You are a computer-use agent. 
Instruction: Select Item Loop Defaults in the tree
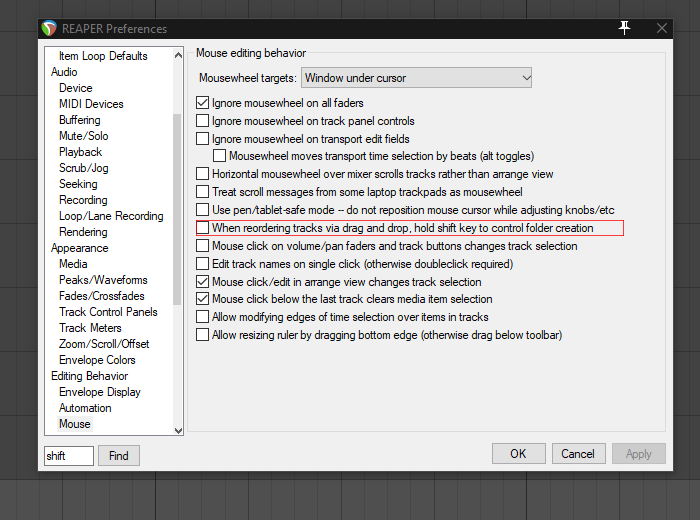click(x=103, y=56)
